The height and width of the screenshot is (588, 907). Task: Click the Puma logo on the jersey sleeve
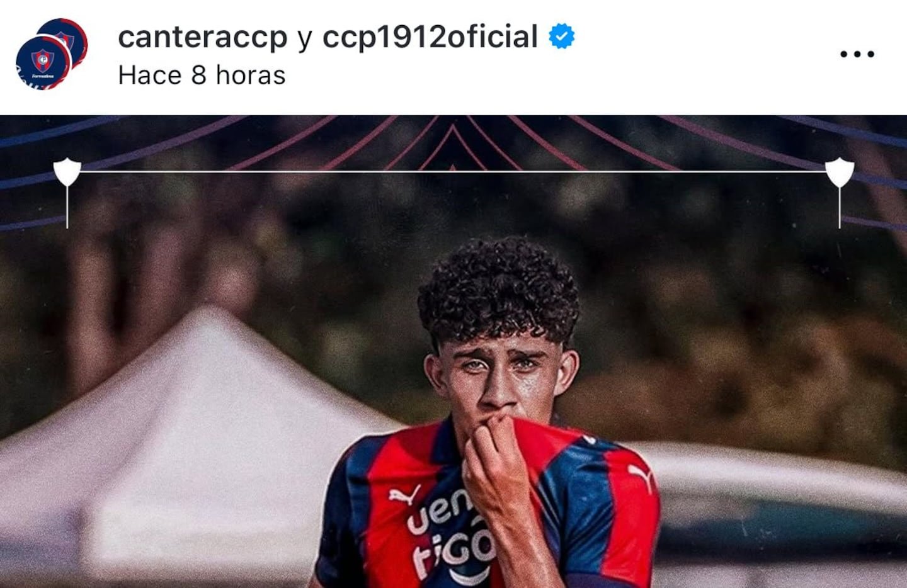pyautogui.click(x=641, y=477)
